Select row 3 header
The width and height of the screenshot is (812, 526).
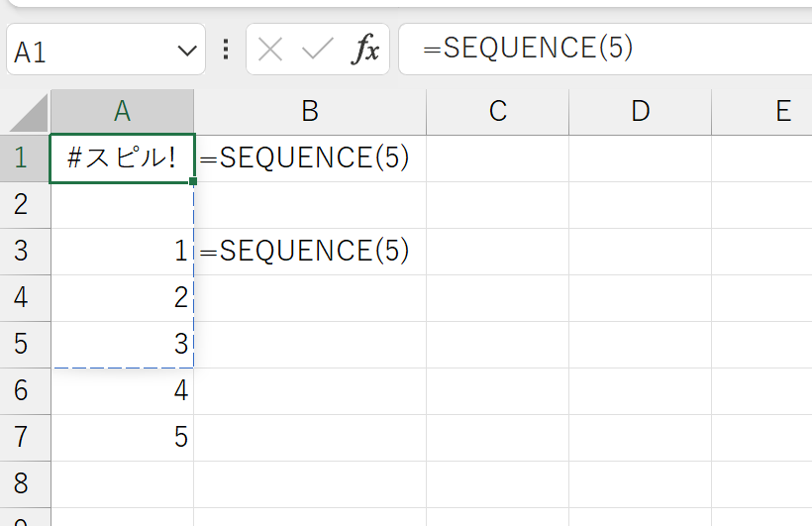[x=25, y=252]
